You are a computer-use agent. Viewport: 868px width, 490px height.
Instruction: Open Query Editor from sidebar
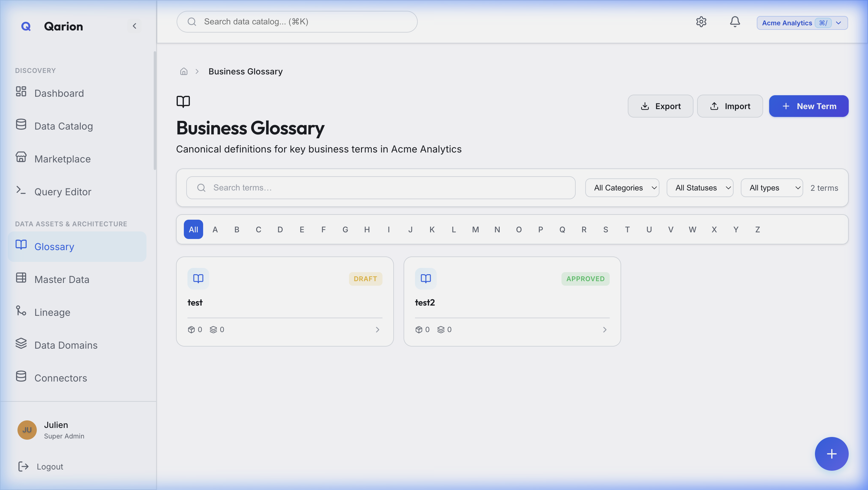63,192
